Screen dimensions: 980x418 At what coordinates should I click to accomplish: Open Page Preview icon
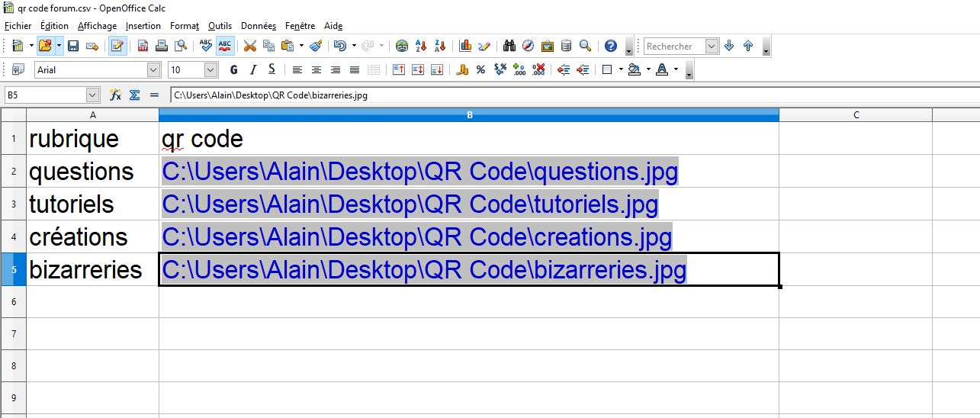[x=181, y=46]
